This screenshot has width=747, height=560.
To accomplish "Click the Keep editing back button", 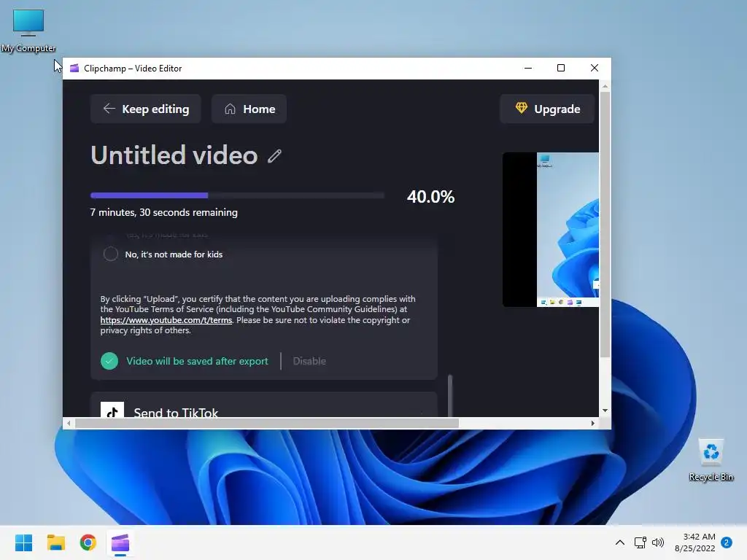I will [145, 109].
